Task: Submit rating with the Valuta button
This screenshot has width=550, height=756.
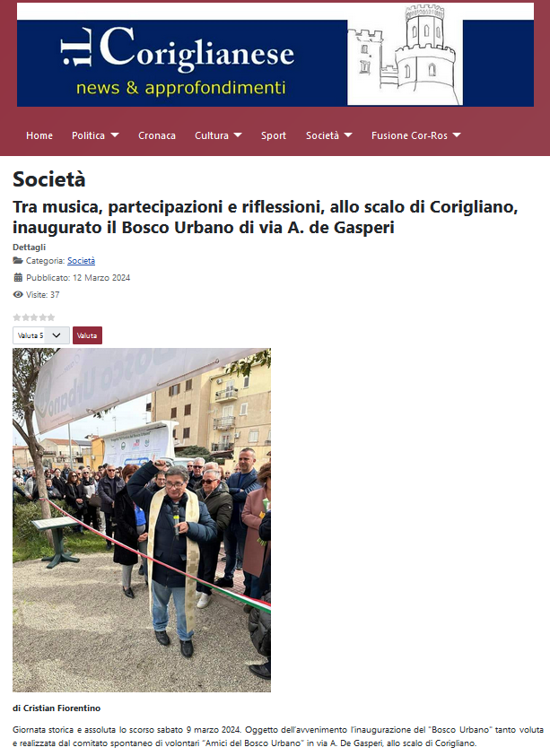Action: (x=87, y=335)
